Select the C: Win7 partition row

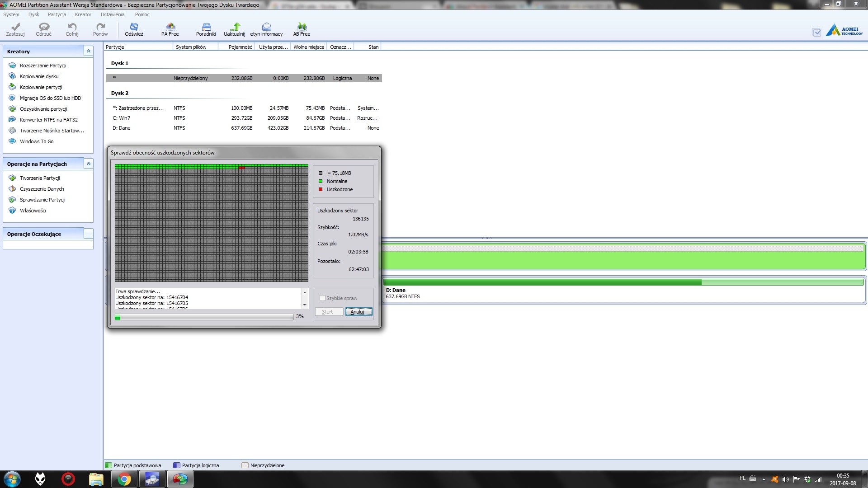point(244,118)
